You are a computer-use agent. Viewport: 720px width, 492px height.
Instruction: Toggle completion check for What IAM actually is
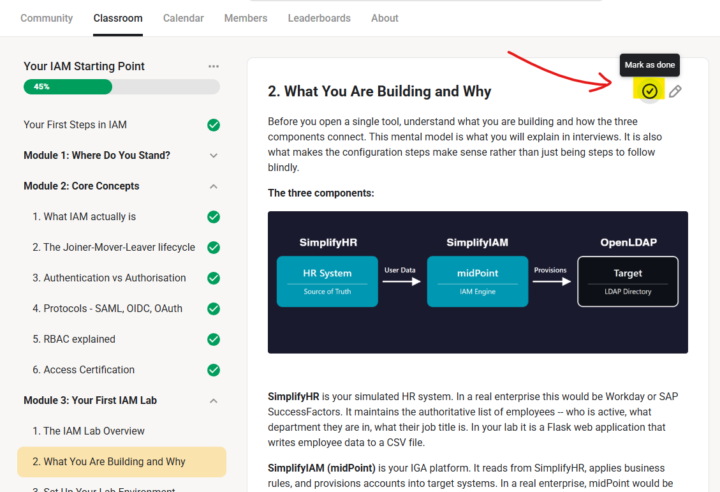click(214, 217)
